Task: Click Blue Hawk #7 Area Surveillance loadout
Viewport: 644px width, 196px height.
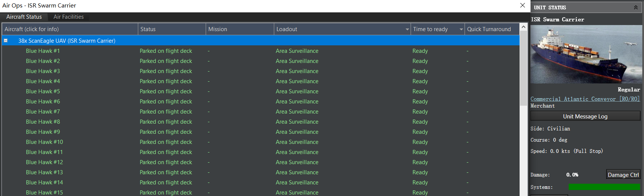Action: click(297, 112)
